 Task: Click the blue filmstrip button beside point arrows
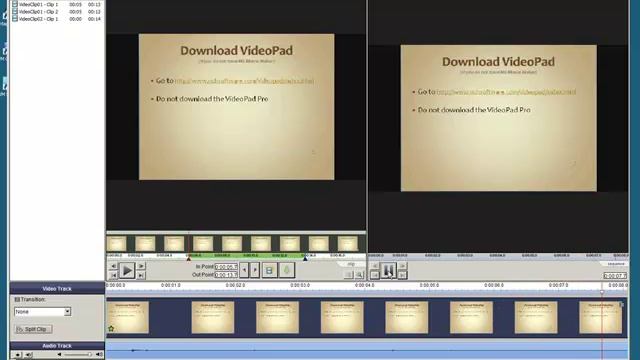pos(269,270)
